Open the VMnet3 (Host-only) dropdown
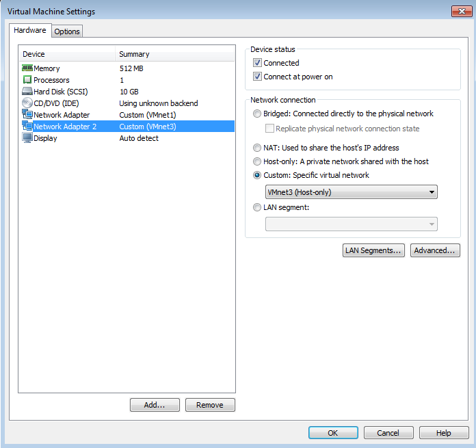The height and width of the screenshot is (448, 476). [351, 192]
